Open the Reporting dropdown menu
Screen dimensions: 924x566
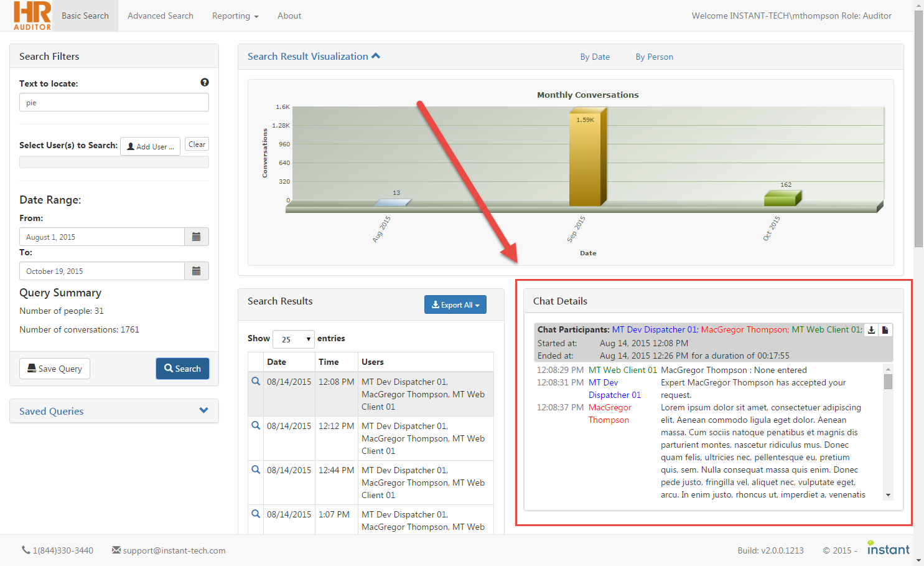(235, 16)
